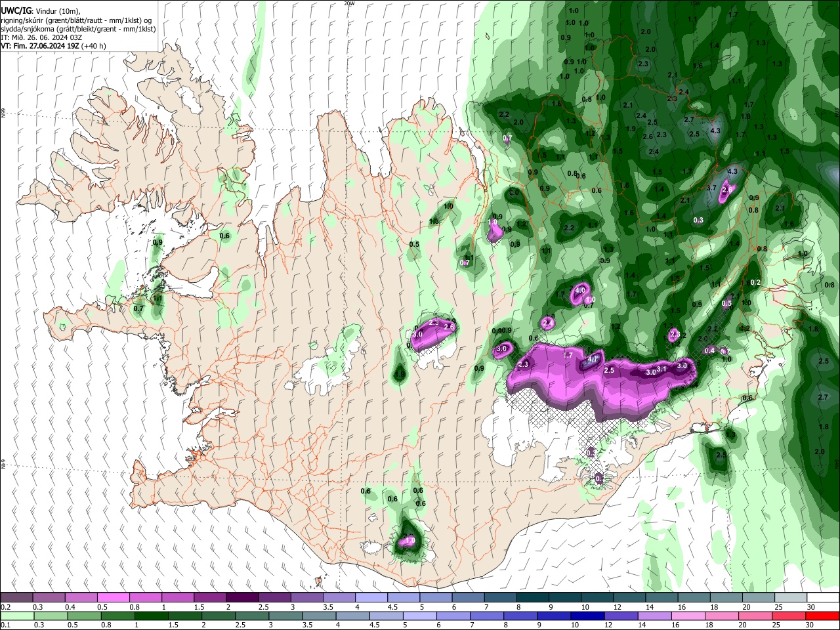Click the dark teal snow swatch at 8

(x=532, y=598)
